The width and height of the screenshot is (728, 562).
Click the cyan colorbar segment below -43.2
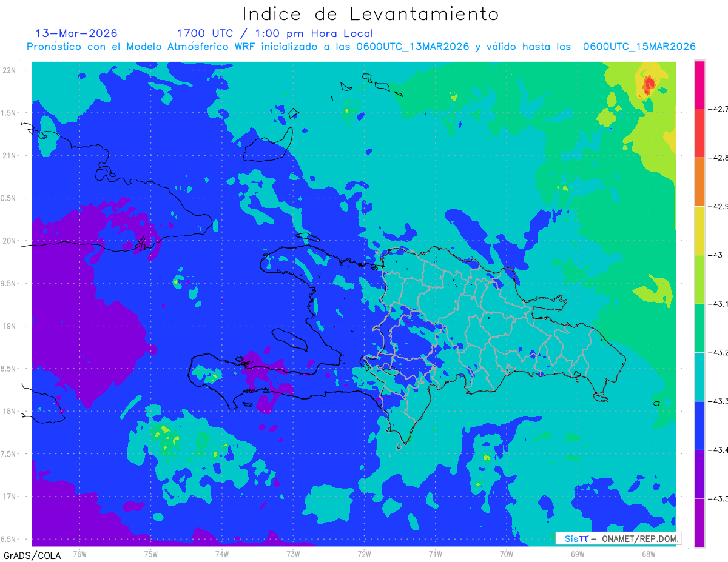pyautogui.click(x=699, y=376)
